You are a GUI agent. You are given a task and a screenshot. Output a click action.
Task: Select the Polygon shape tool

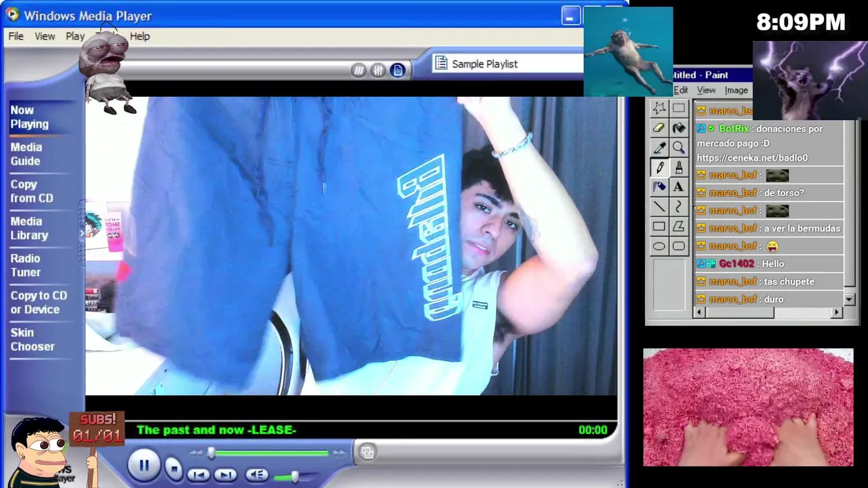click(679, 226)
